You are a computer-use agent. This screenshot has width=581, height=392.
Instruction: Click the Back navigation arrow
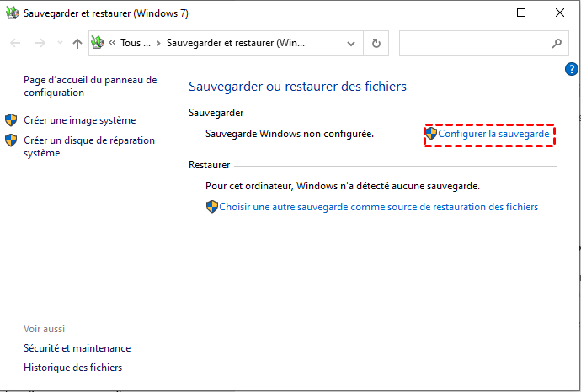tap(15, 43)
